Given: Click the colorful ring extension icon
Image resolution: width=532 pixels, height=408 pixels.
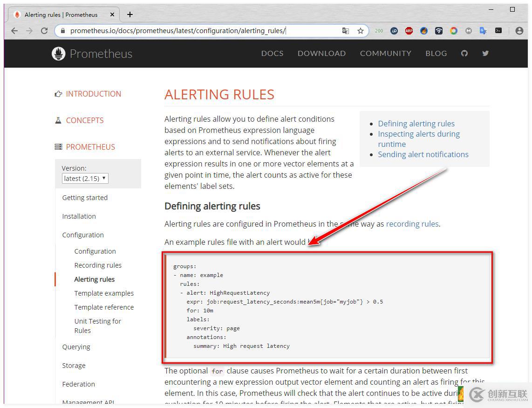Looking at the screenshot, I should tap(454, 31).
